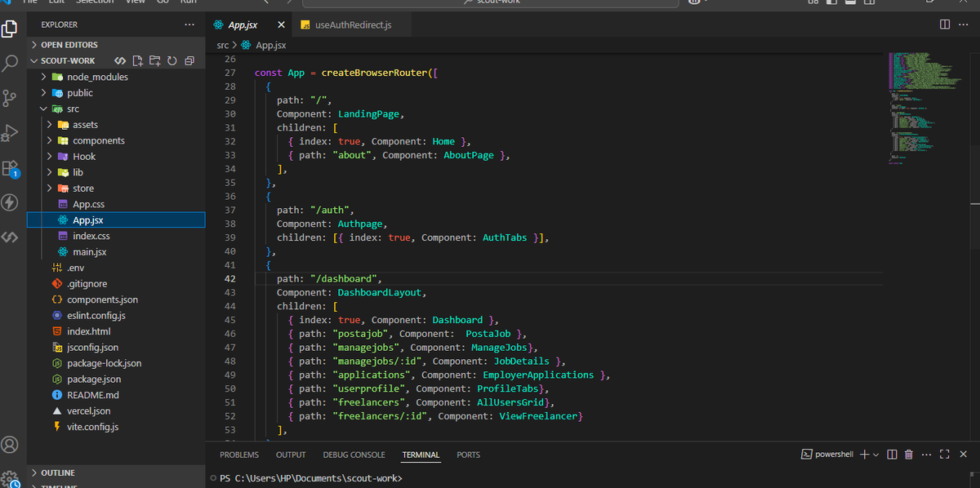Open the code brackets activity bar view
This screenshot has width=980, height=488.
(x=10, y=237)
